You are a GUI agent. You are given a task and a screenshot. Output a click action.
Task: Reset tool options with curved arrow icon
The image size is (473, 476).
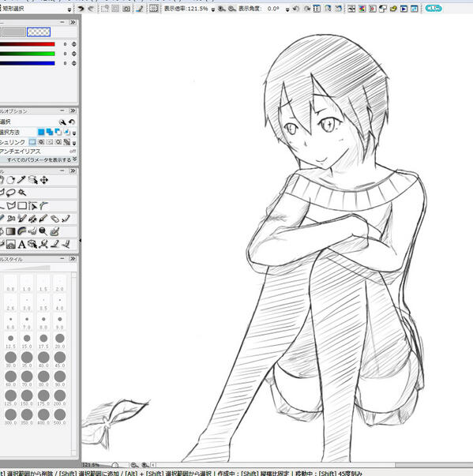click(x=72, y=122)
